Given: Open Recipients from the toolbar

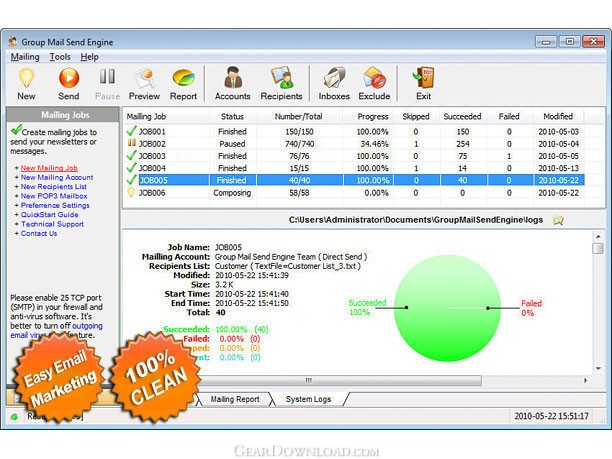Looking at the screenshot, I should 281,77.
